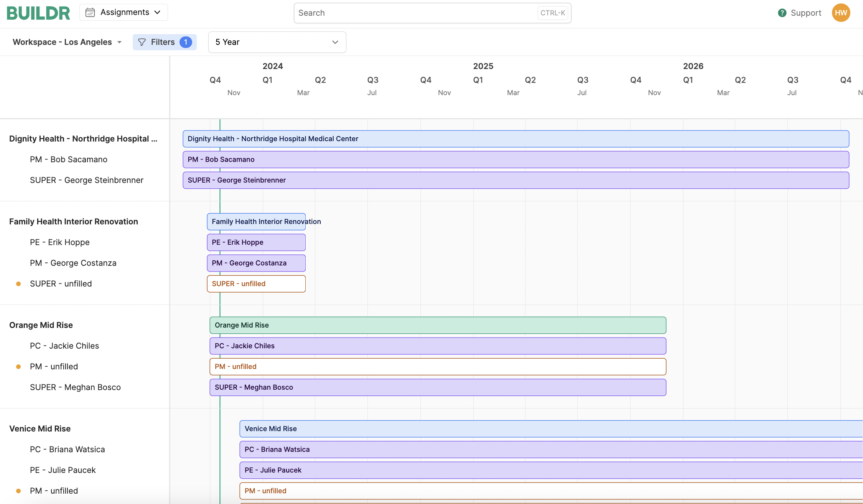Click the PE - Erik Hoppe timeline bar
The height and width of the screenshot is (504, 863).
(256, 242)
